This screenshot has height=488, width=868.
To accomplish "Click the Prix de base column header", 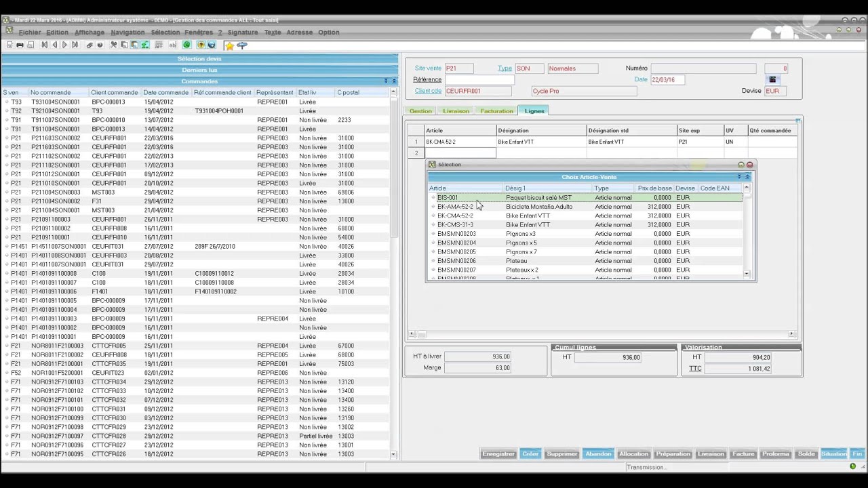I will click(x=654, y=188).
